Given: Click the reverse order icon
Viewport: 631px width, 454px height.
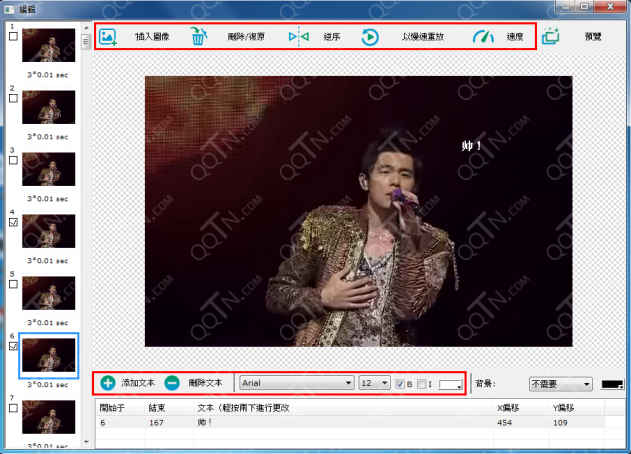Looking at the screenshot, I should click(298, 38).
